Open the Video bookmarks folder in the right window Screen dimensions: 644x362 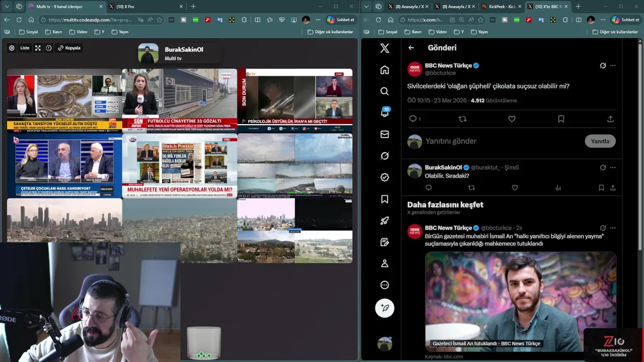pyautogui.click(x=437, y=32)
